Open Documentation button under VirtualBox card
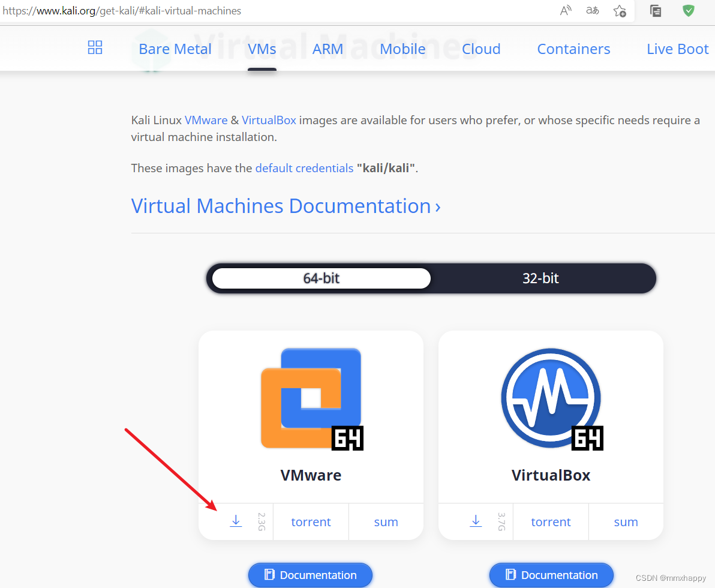This screenshot has height=588, width=715. [x=551, y=575]
